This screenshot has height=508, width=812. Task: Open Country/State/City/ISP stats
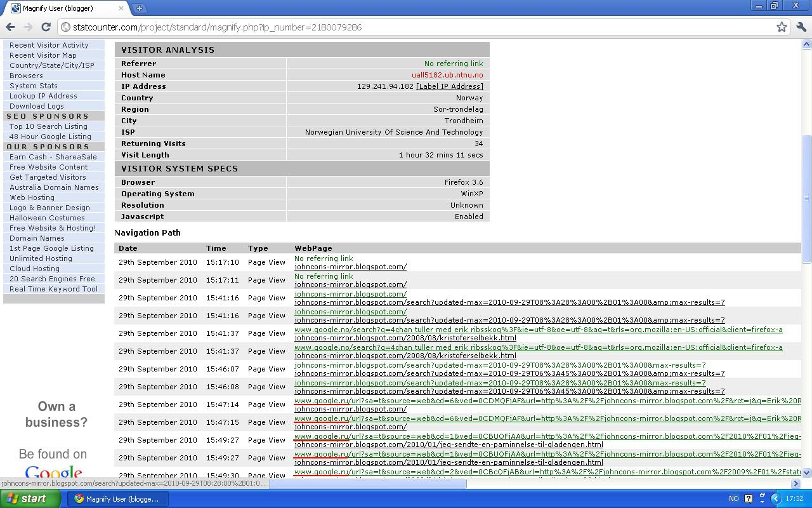[51, 65]
